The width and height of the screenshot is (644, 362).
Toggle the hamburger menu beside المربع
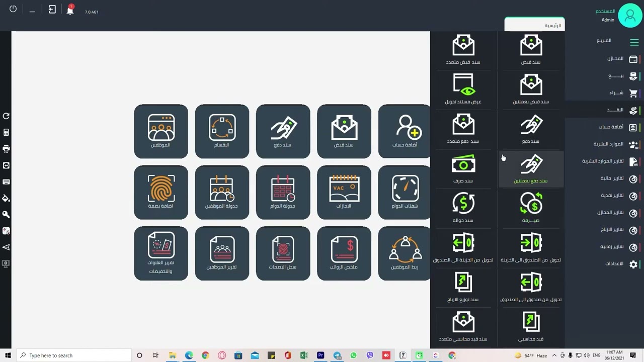coord(634,42)
